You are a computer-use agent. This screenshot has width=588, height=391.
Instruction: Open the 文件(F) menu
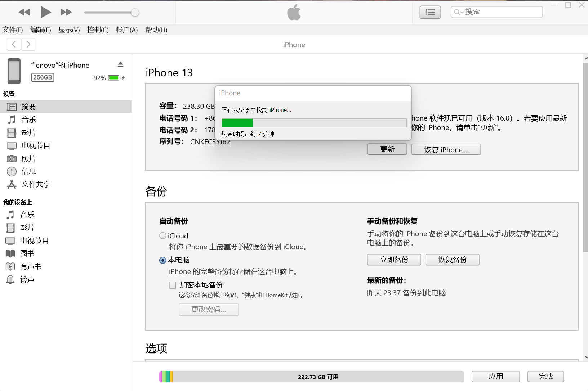pos(13,30)
